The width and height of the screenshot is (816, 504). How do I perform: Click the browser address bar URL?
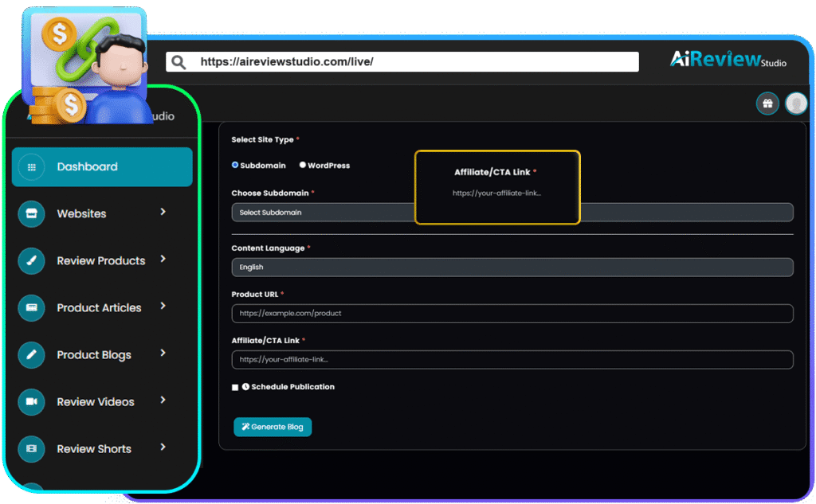tap(402, 62)
